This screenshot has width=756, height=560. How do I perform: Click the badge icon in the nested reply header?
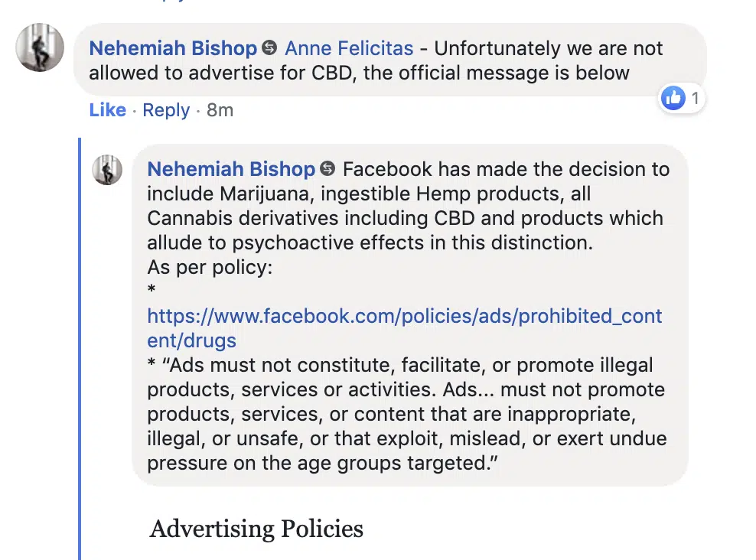click(327, 169)
